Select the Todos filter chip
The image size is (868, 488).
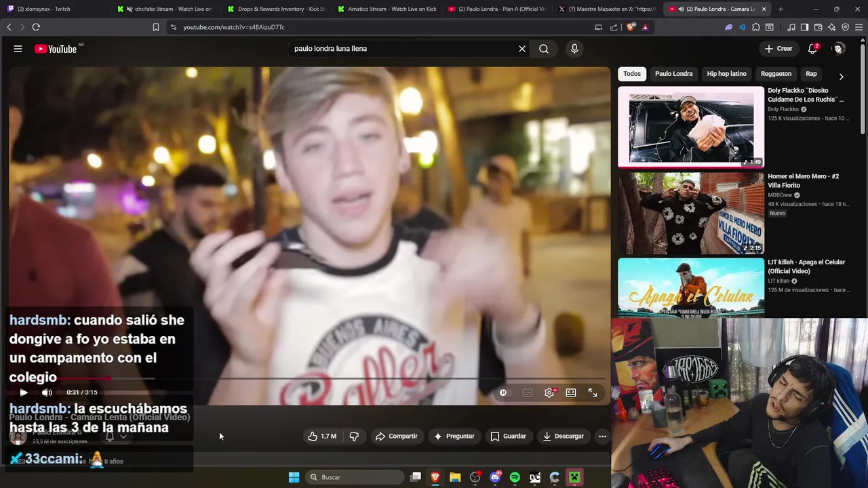pos(632,74)
